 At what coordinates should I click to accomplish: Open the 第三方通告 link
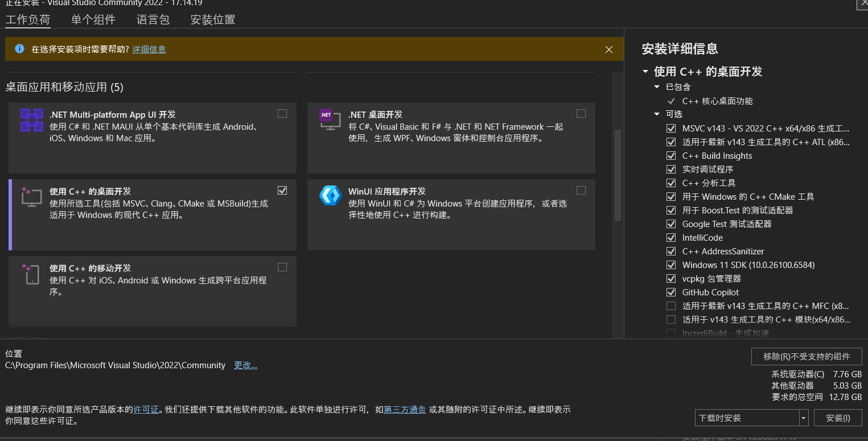(x=405, y=409)
